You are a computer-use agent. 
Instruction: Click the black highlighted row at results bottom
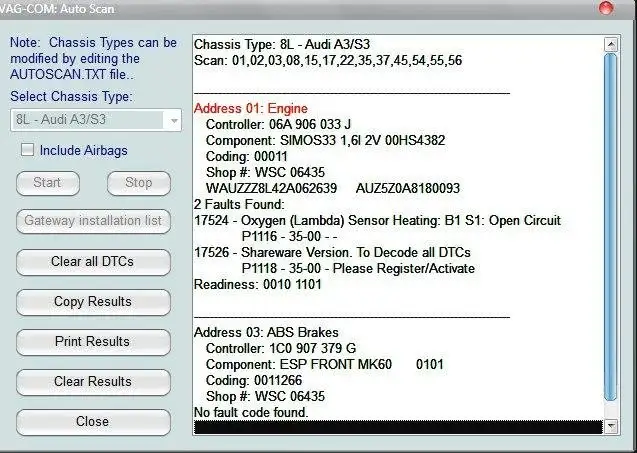[x=398, y=427]
